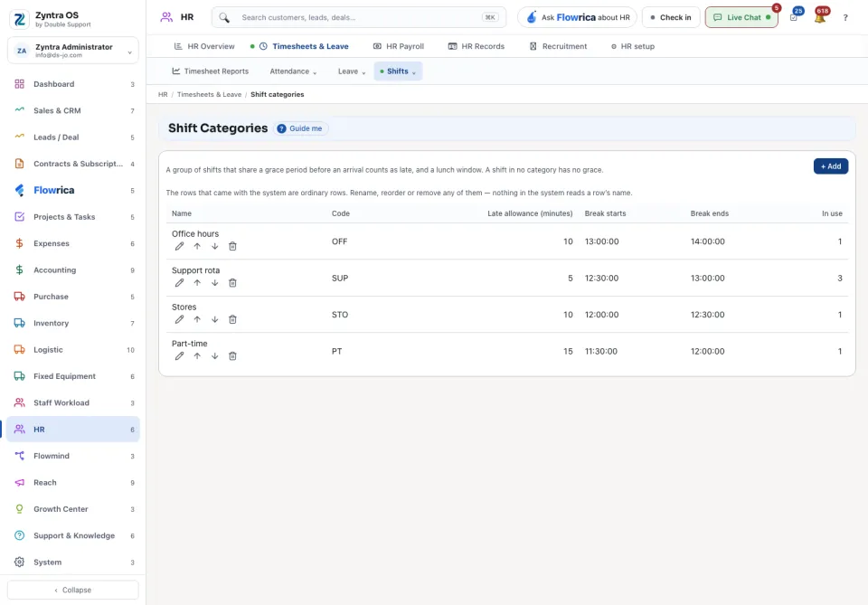Open Timesheet Reports
The height and width of the screenshot is (605, 868).
pyautogui.click(x=211, y=71)
